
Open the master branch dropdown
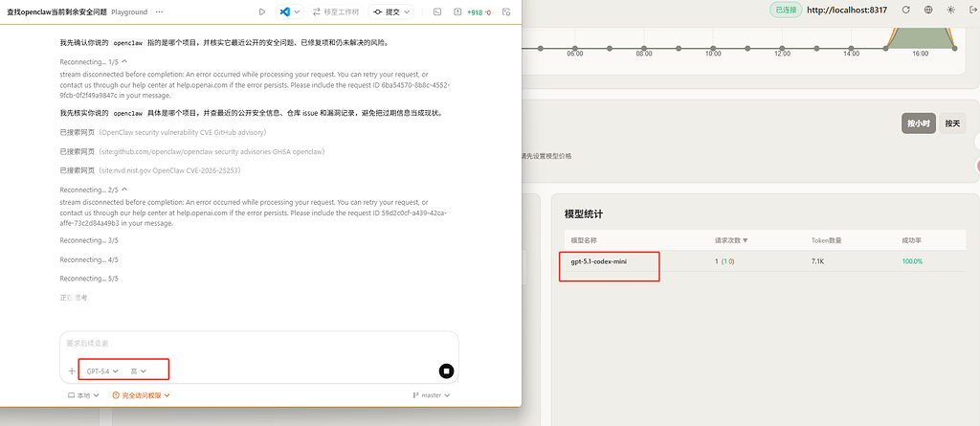pyautogui.click(x=432, y=395)
